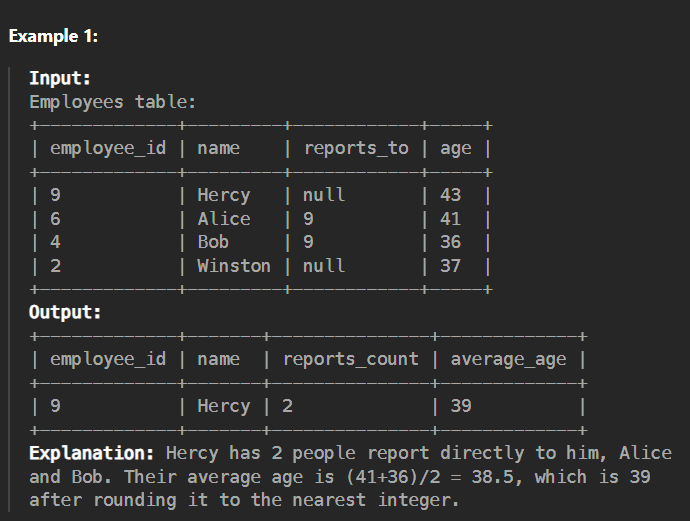Click the age value 41 in Alice's row

(x=450, y=219)
